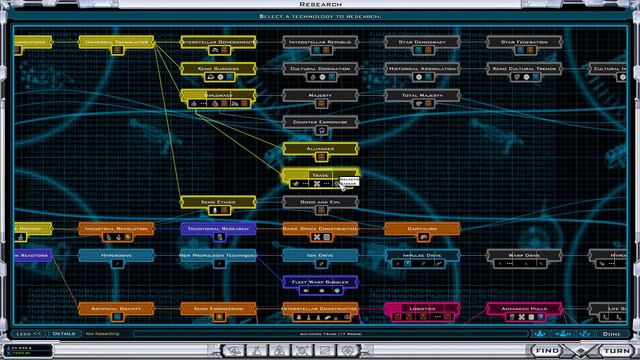640x360 pixels.
Task: Select the Hyperdrive technology
Action: [x=116, y=255]
